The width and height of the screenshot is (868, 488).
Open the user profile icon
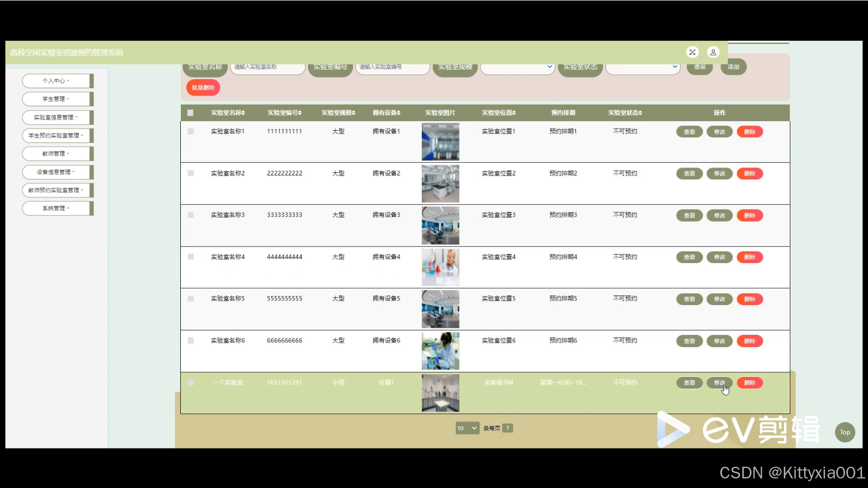pos(713,52)
